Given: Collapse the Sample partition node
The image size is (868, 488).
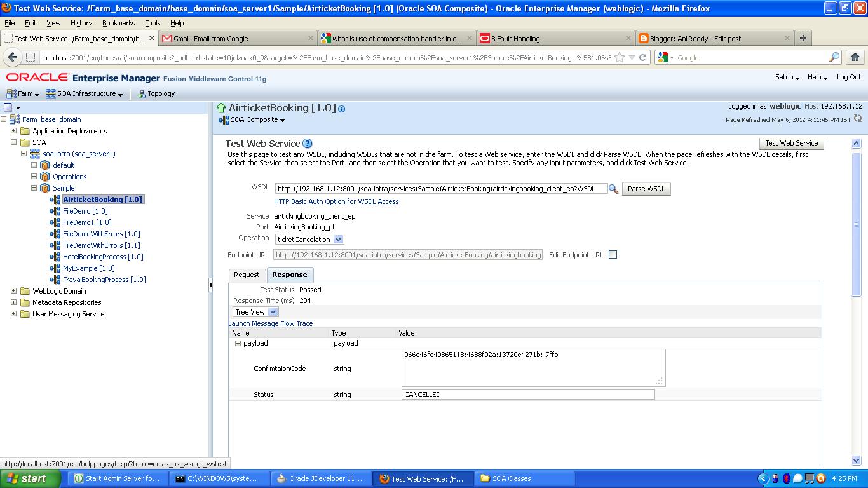Looking at the screenshot, I should click(34, 188).
